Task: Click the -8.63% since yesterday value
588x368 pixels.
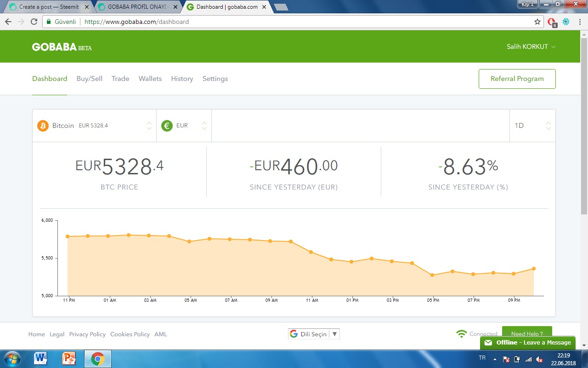Action: (468, 167)
